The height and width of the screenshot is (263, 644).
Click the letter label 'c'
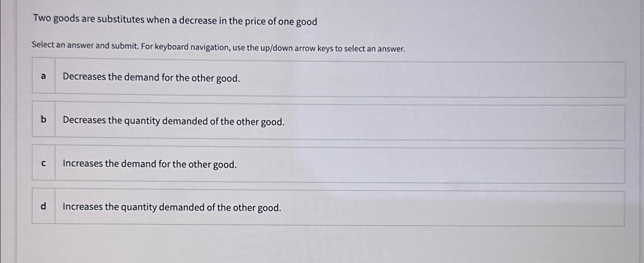(43, 163)
